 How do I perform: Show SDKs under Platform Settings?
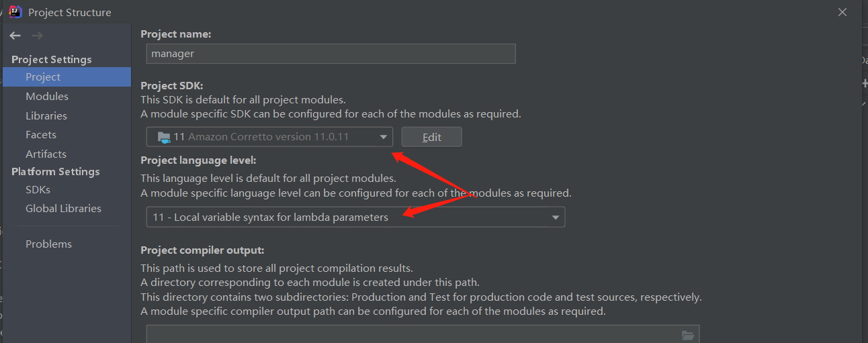[x=38, y=189]
